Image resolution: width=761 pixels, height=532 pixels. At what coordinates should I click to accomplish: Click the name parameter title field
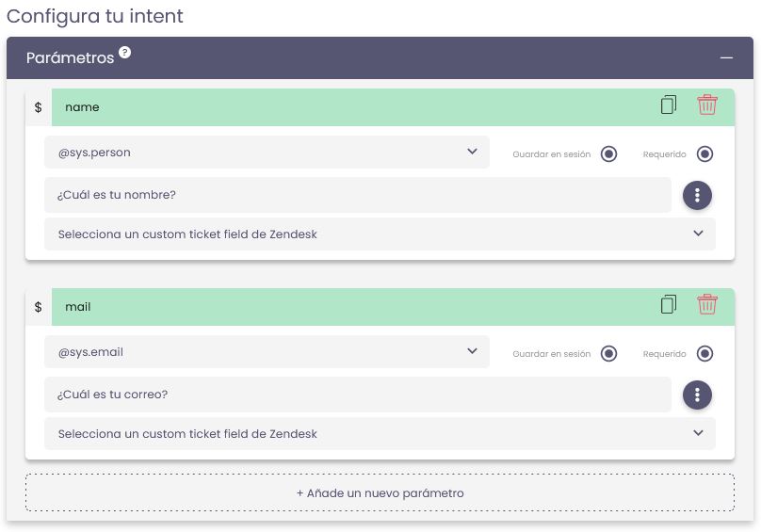click(x=348, y=107)
